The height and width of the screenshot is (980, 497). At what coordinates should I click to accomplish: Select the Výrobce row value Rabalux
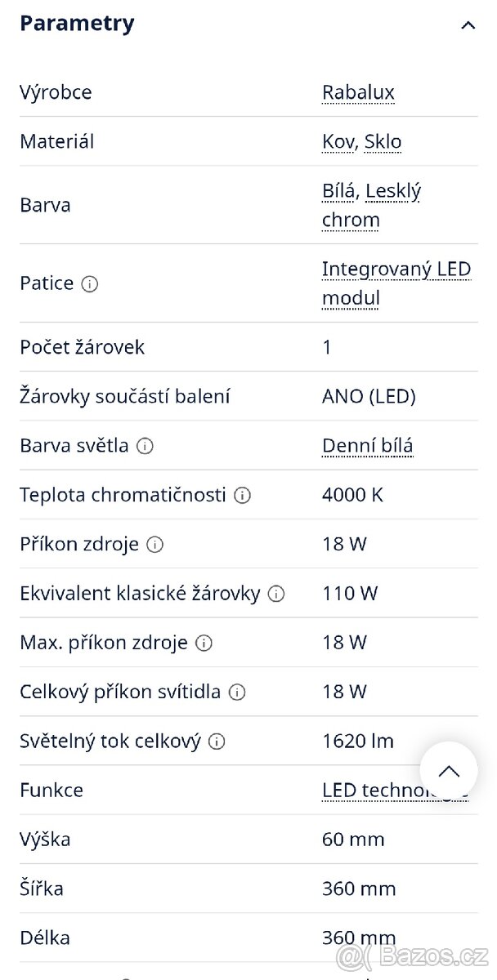click(x=358, y=92)
